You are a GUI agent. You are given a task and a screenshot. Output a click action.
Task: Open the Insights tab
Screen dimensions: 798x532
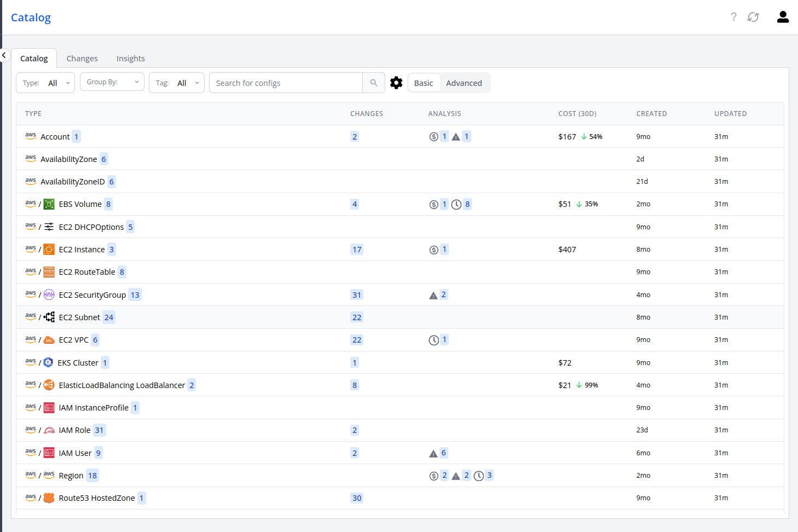coord(130,59)
